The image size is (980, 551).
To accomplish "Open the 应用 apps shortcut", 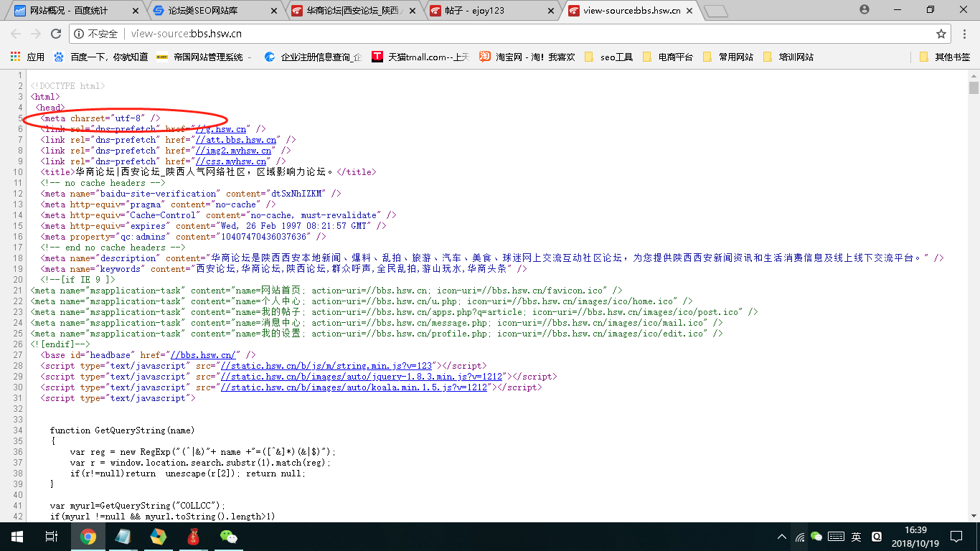I will (x=27, y=57).
